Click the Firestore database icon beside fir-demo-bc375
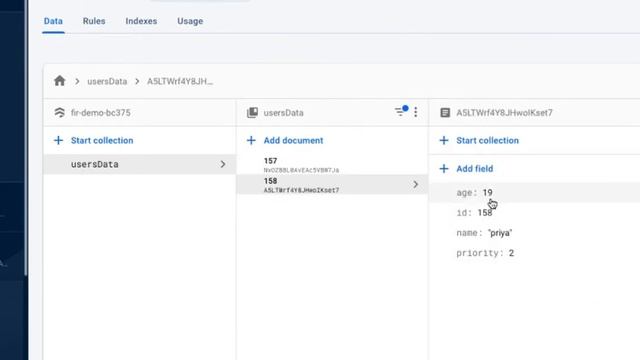 coord(60,113)
